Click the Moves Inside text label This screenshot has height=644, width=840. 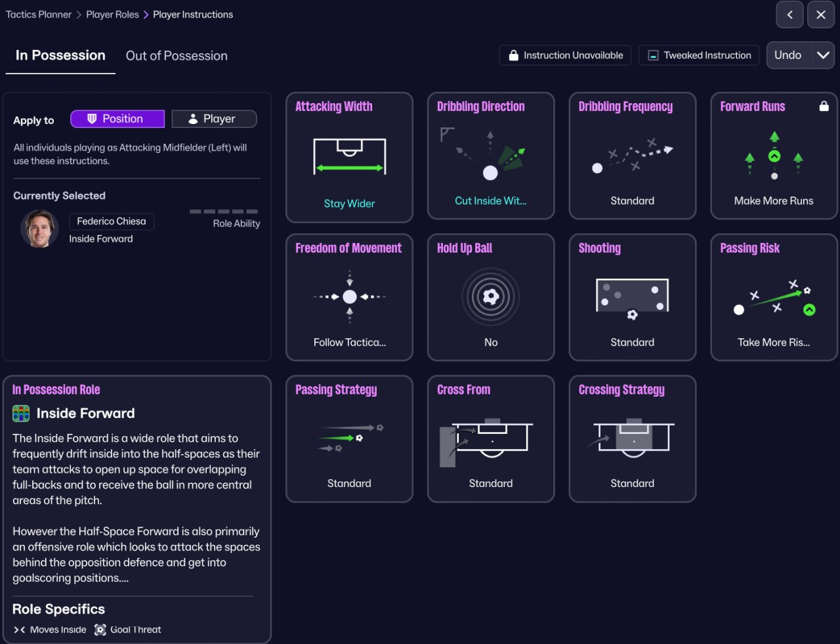click(x=58, y=630)
